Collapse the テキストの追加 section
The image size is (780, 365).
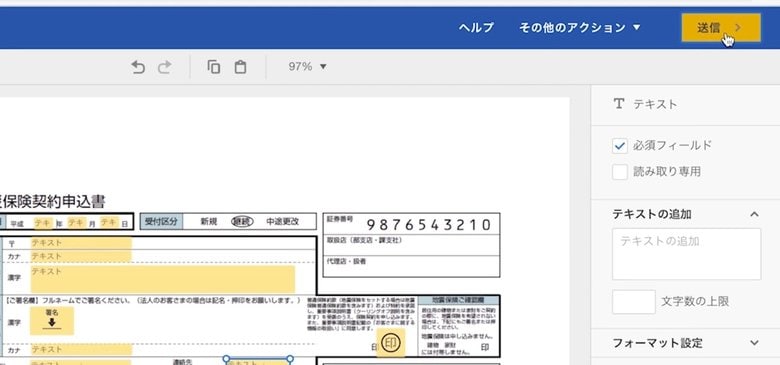(754, 214)
